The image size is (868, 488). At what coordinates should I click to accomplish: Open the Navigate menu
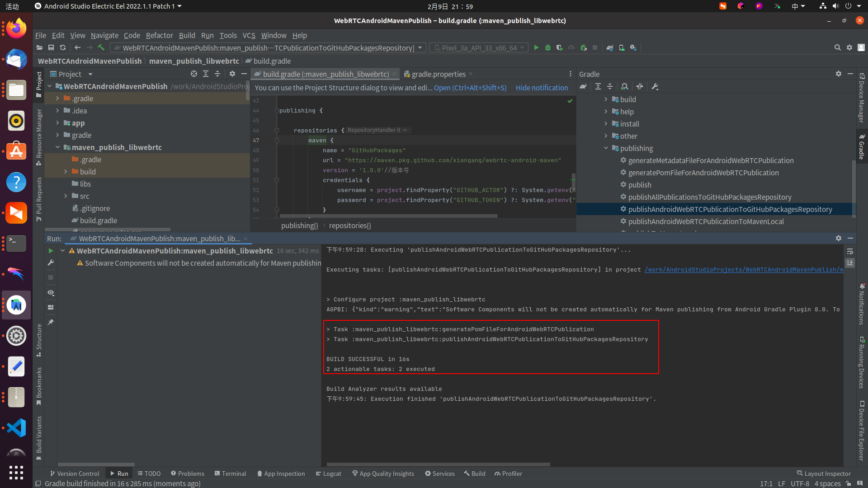click(x=104, y=35)
